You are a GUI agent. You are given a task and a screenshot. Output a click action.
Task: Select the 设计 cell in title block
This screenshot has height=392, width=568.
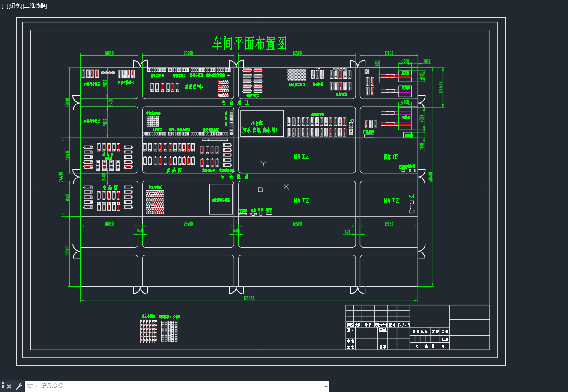pyautogui.click(x=350, y=331)
